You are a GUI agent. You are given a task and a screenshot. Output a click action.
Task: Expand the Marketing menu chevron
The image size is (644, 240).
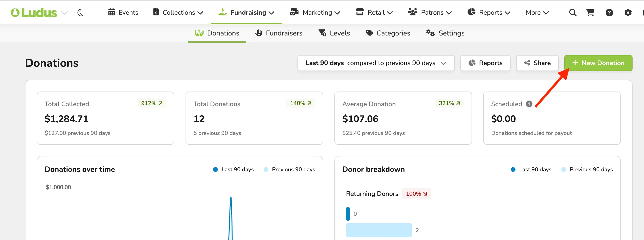[337, 13]
